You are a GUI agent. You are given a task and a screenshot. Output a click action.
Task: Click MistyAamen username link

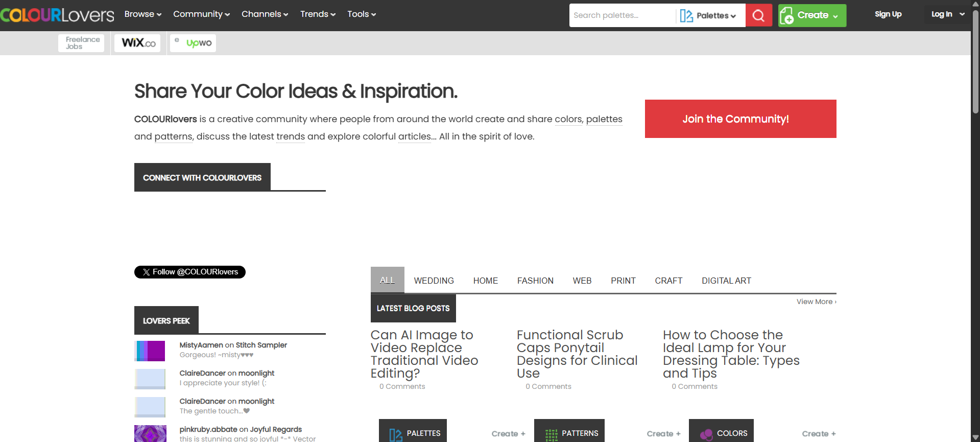point(201,345)
